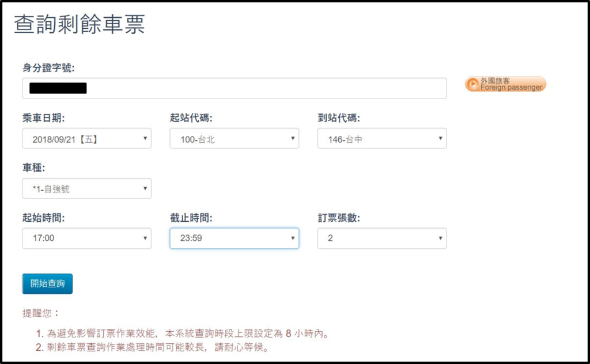Image resolution: width=590 pixels, height=364 pixels.
Task: Click the 開始查詢 start query button
Action: [47, 283]
